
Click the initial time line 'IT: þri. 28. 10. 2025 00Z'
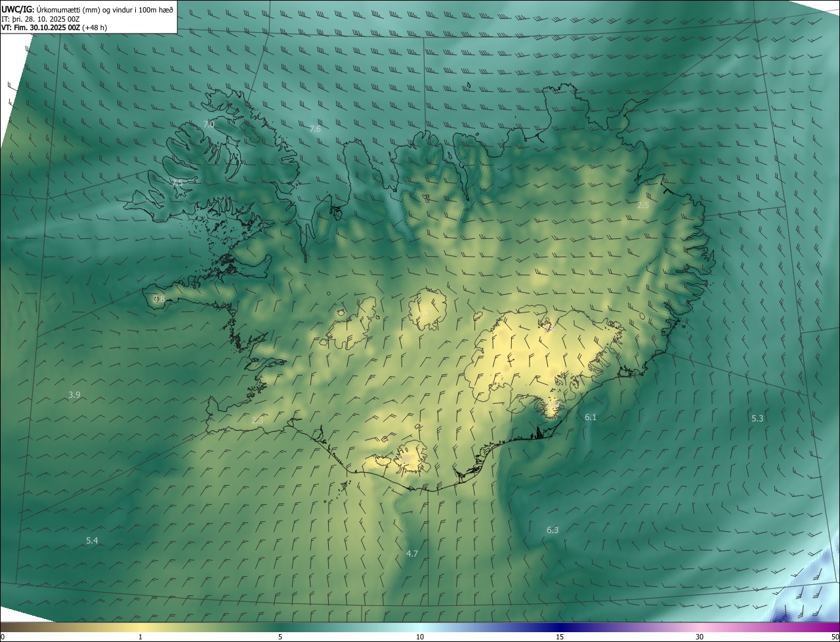pyautogui.click(x=41, y=19)
